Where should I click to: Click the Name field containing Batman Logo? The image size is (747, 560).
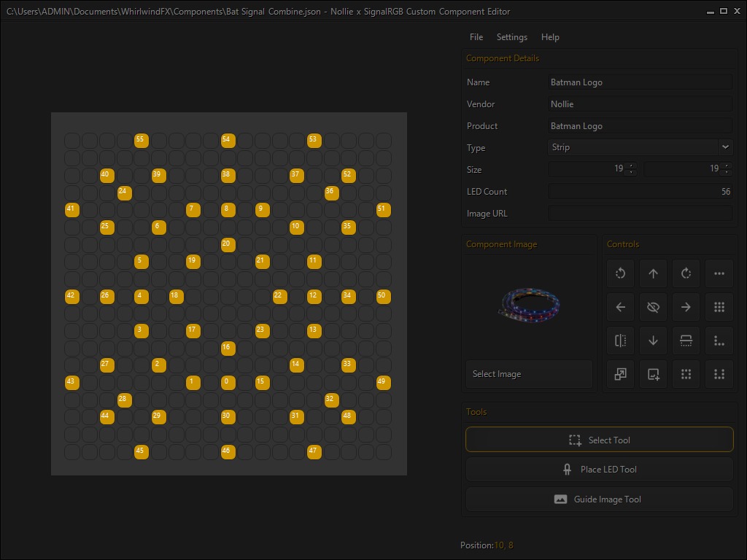point(640,82)
